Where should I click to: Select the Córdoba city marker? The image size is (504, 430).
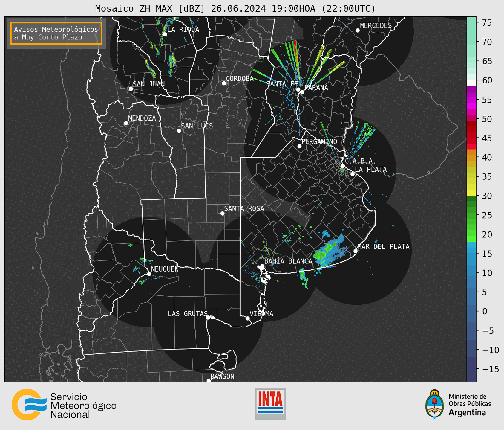pos(224,83)
